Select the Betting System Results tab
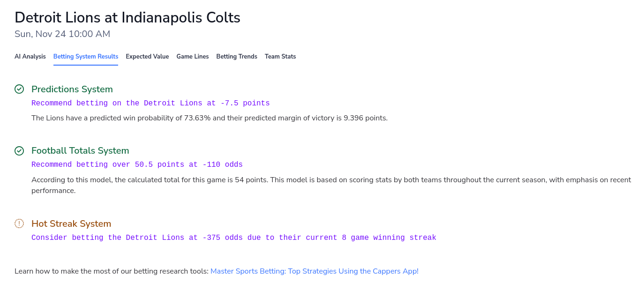Screen dimensions: 644x290 [x=85, y=56]
